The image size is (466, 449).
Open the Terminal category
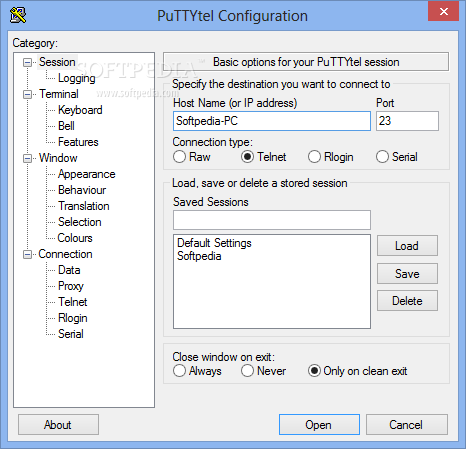(59, 94)
